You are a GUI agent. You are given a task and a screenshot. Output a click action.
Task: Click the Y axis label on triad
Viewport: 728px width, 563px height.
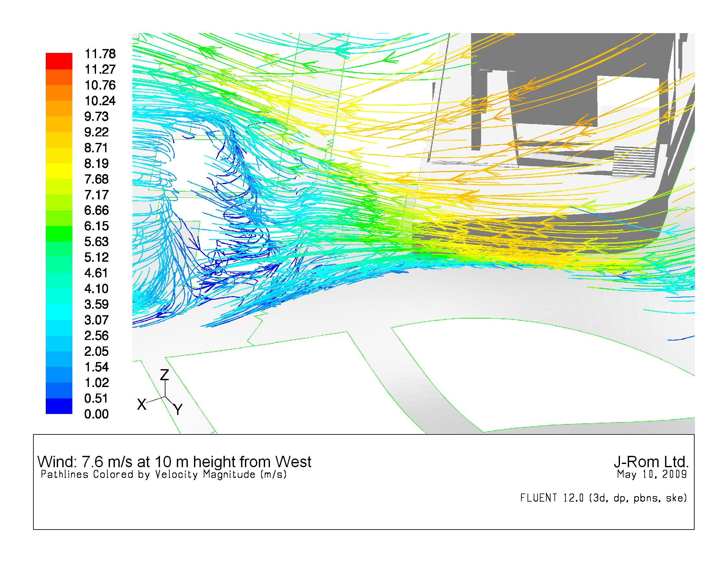click(178, 409)
